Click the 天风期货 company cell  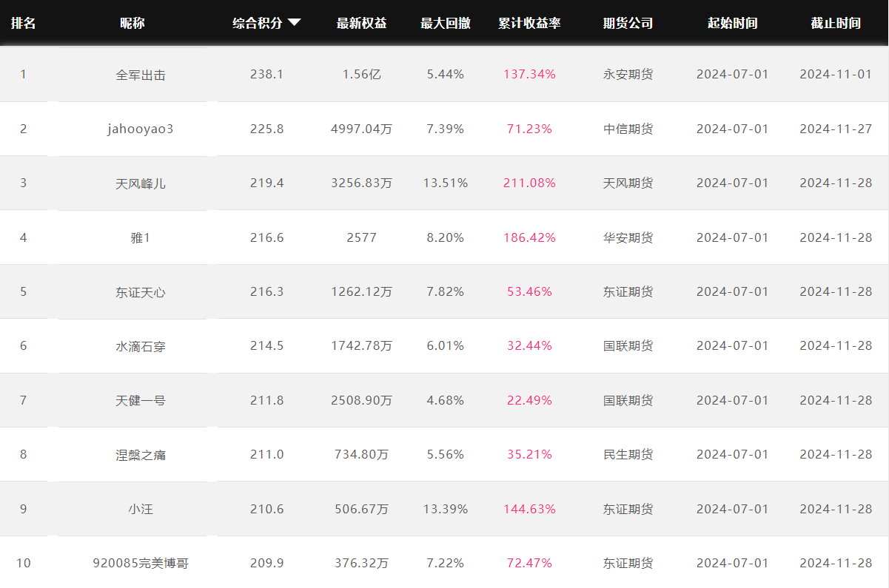[x=628, y=183]
